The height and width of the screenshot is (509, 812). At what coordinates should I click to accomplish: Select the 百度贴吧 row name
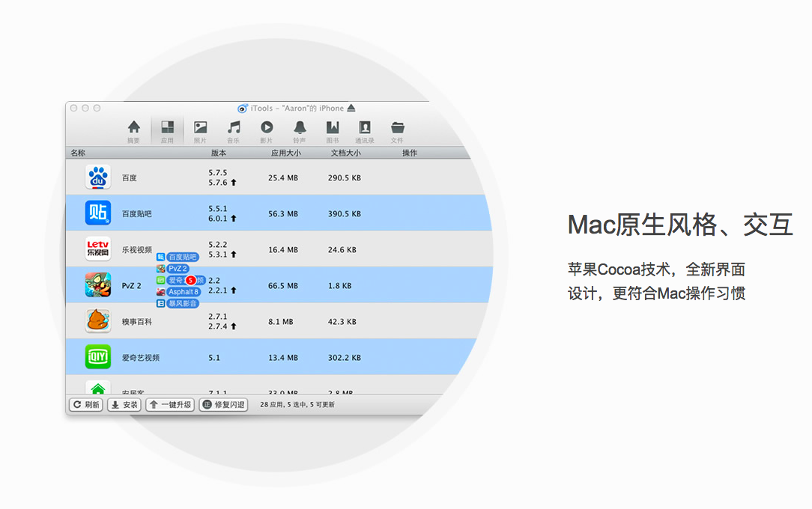[137, 213]
